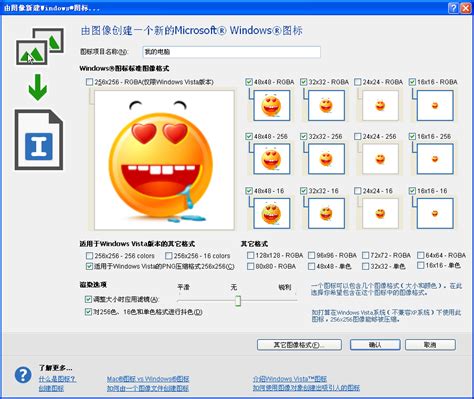Uncheck the 16x16 - RGBA format
This screenshot has height=399, width=474.
click(x=412, y=82)
